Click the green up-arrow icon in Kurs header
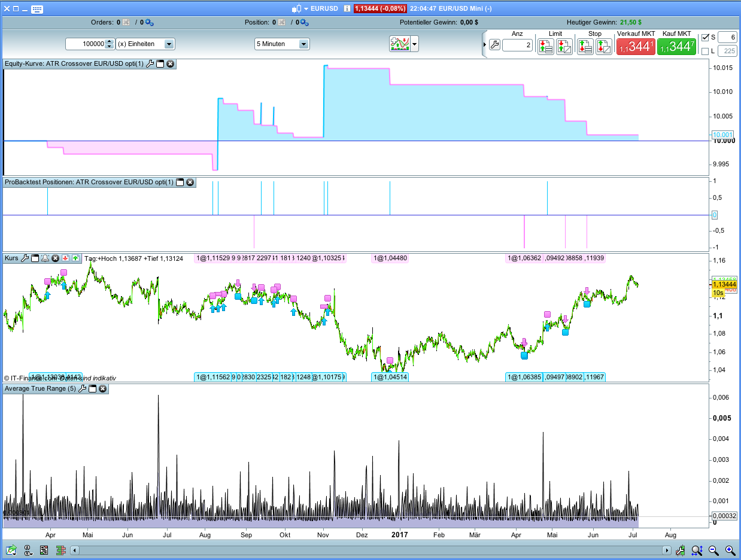741x560 pixels. (75, 258)
